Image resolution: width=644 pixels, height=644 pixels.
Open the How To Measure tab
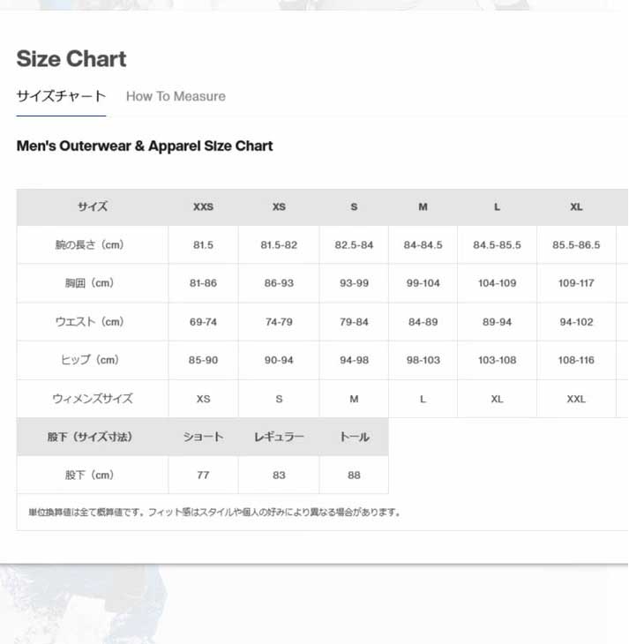point(176,96)
